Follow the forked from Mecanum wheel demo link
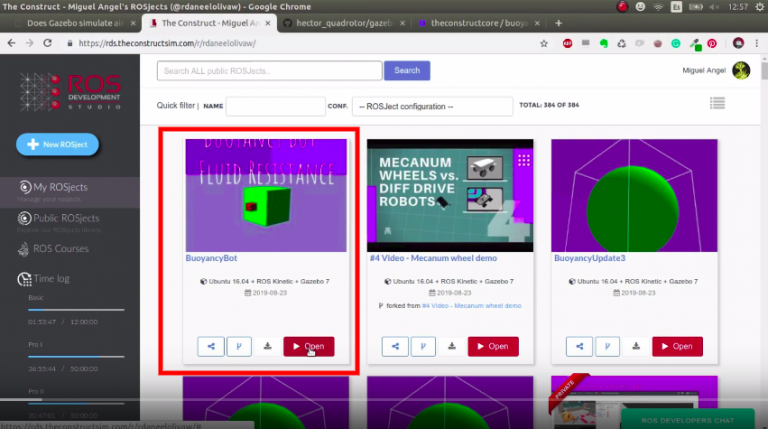 (x=471, y=306)
